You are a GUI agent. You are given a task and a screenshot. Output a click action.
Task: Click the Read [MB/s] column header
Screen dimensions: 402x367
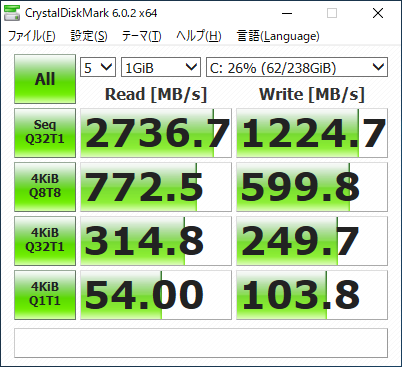(x=156, y=94)
